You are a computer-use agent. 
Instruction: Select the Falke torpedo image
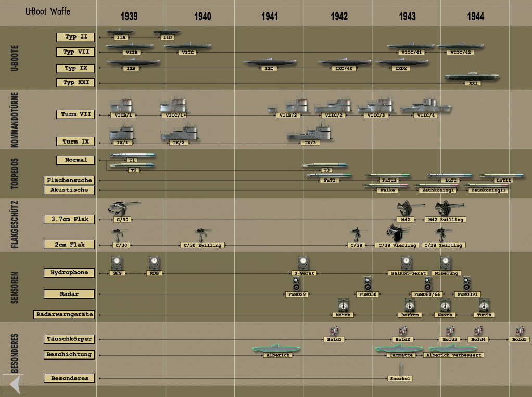386,185
